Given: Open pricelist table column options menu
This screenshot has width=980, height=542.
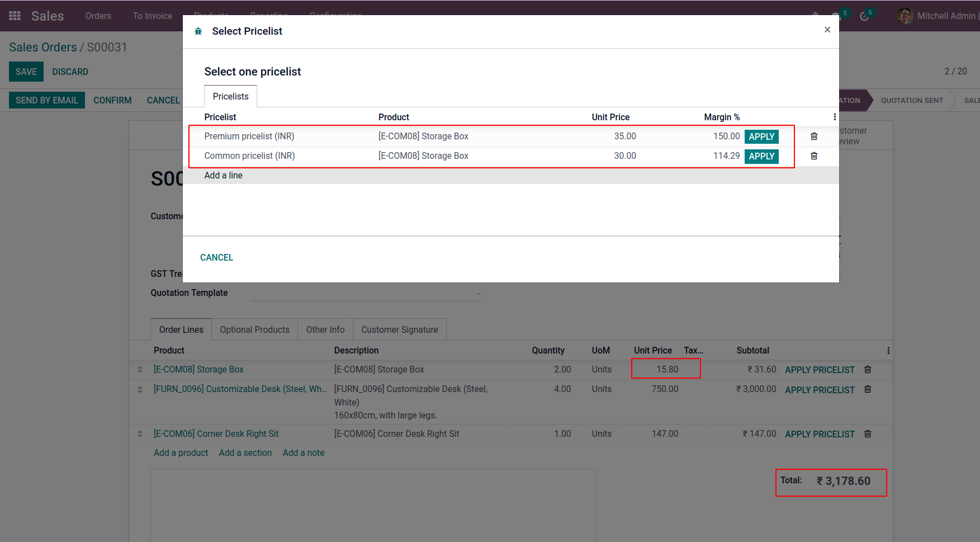Looking at the screenshot, I should tap(835, 117).
